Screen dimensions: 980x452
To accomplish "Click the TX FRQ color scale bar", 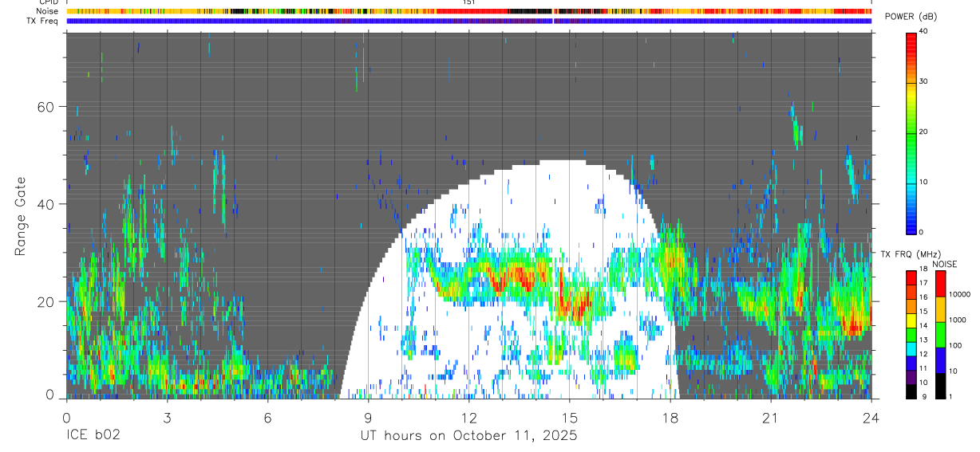I will coord(911,334).
